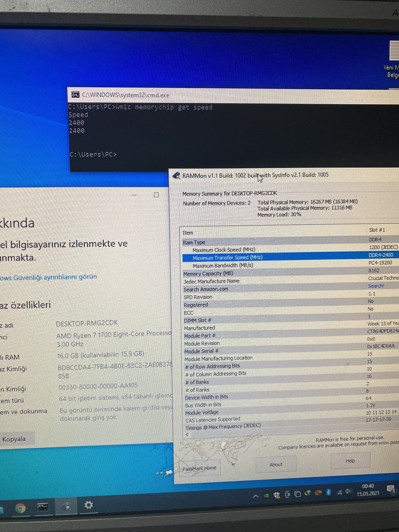The width and height of the screenshot is (399, 532).
Task: Click DESKTOP-RMG2CDK device name in Settings
Action: click(87, 323)
